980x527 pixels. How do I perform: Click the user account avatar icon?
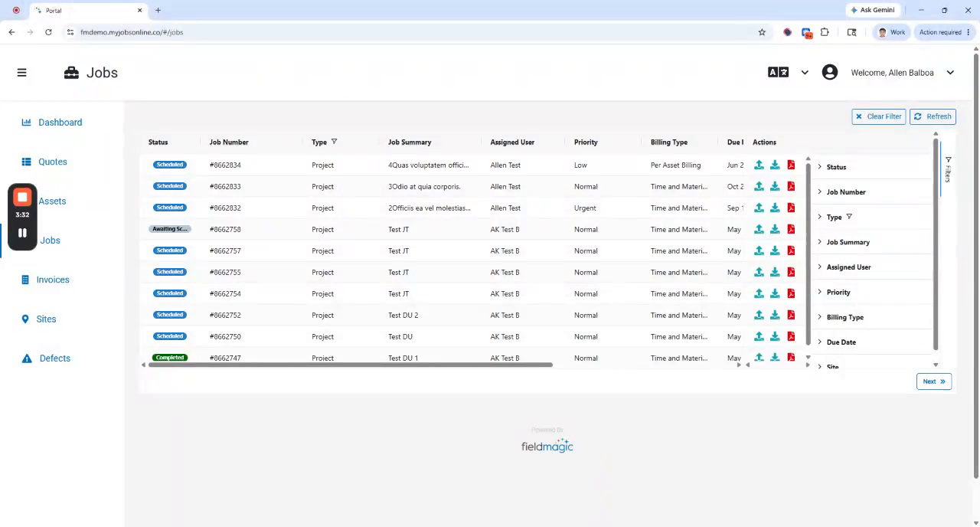pos(830,73)
